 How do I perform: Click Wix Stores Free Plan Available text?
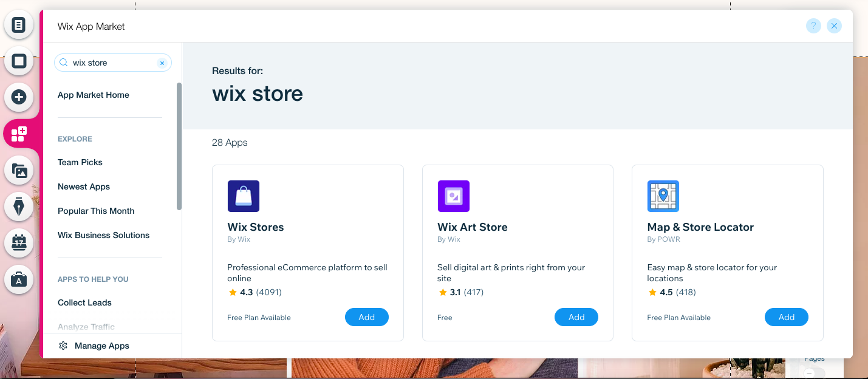pyautogui.click(x=259, y=318)
